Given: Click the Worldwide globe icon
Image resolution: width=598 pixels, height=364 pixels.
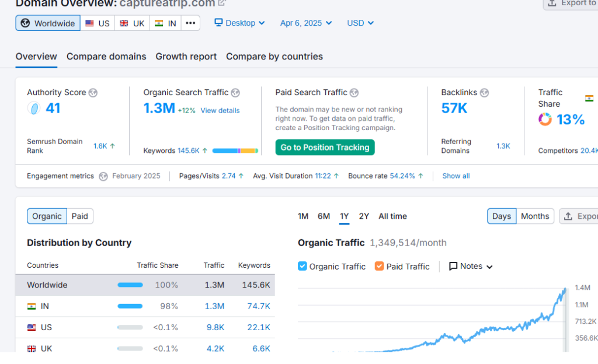Looking at the screenshot, I should coord(25,23).
